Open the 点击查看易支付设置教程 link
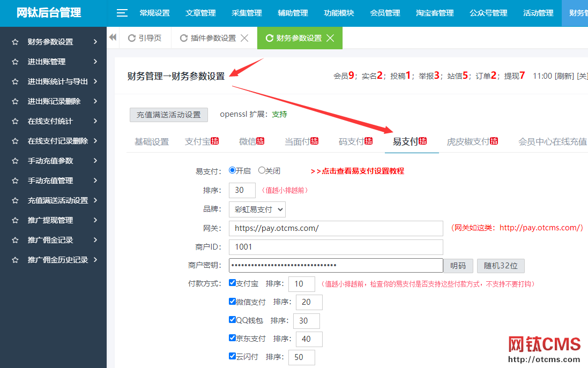 358,171
